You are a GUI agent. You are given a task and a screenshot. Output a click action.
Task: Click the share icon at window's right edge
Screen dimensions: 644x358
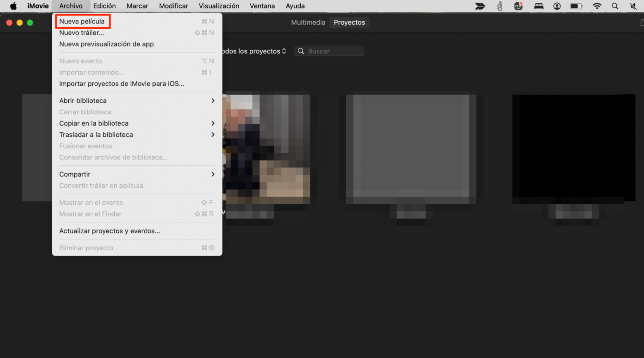641,22
